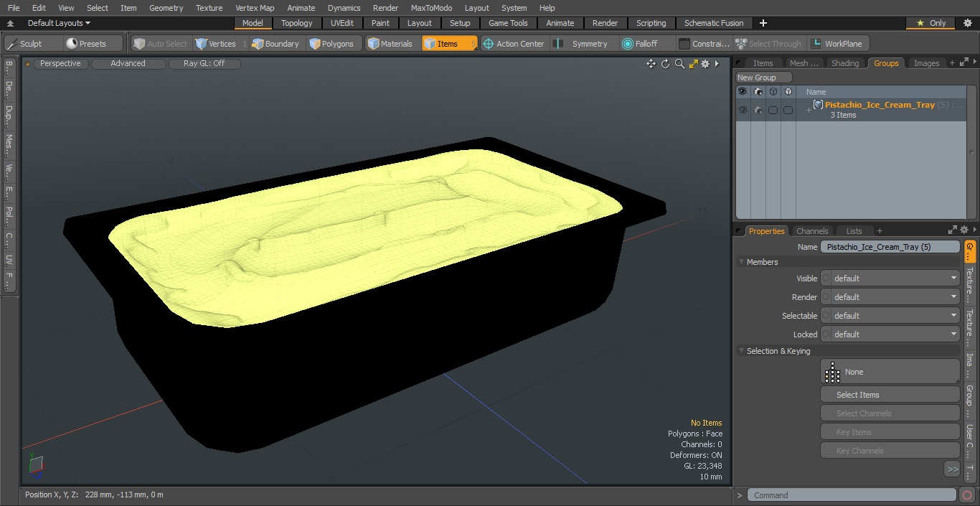Switch to the UVEdit layout tab

[342, 23]
